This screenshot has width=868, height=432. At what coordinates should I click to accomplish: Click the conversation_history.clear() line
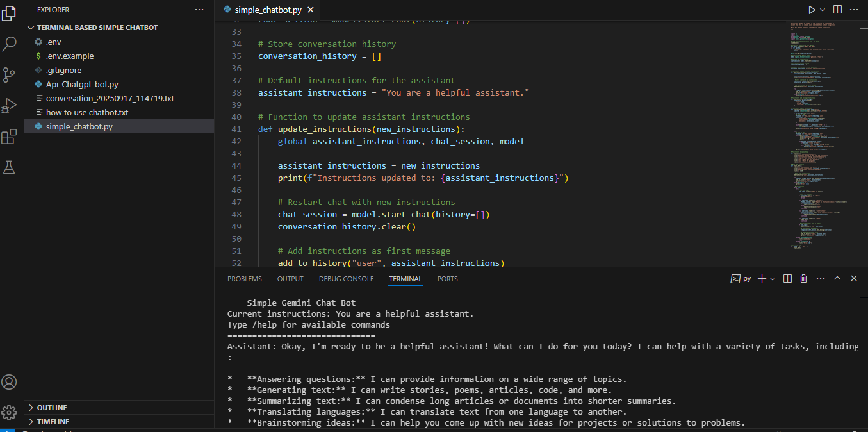(347, 226)
